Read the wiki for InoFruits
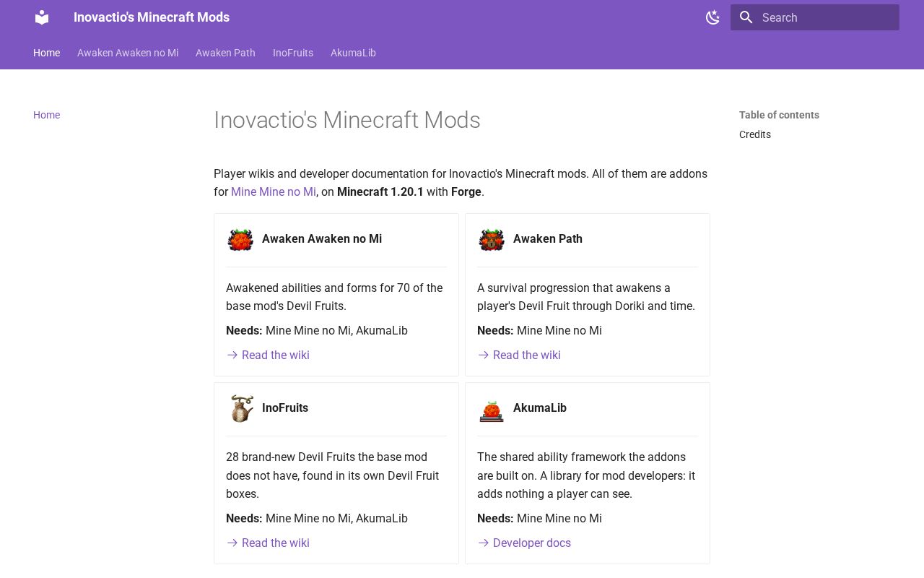 click(268, 543)
